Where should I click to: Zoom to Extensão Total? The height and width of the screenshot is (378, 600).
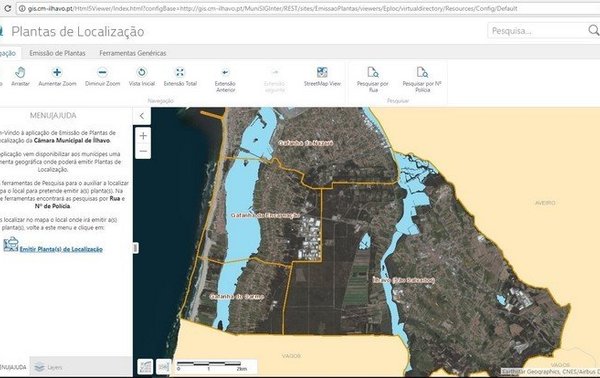180,77
